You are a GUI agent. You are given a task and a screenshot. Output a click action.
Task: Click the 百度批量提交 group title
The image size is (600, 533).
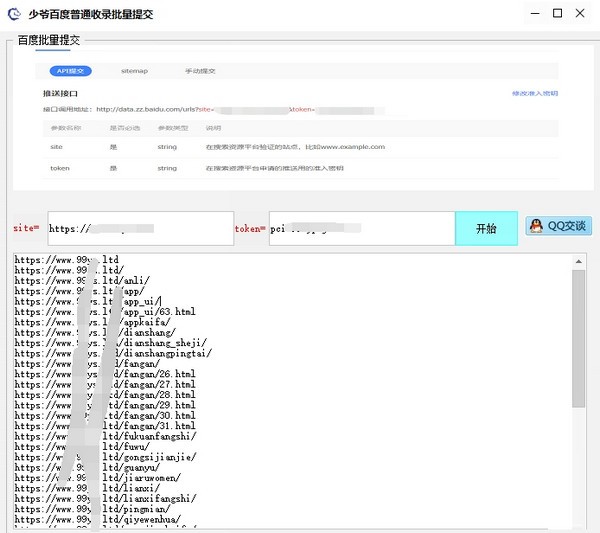[x=49, y=40]
